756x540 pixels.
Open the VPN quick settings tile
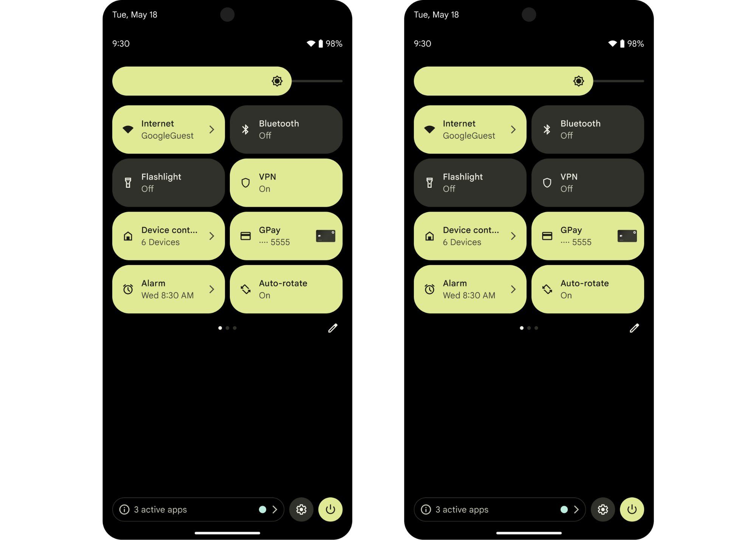pyautogui.click(x=287, y=183)
